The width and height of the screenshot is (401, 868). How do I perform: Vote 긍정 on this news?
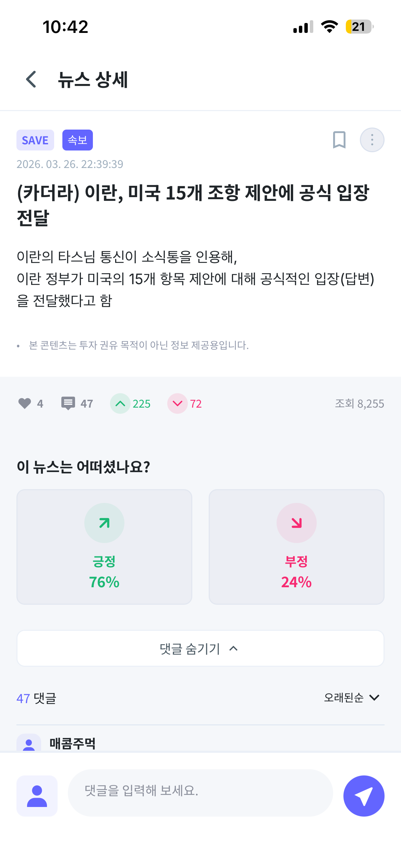(104, 547)
